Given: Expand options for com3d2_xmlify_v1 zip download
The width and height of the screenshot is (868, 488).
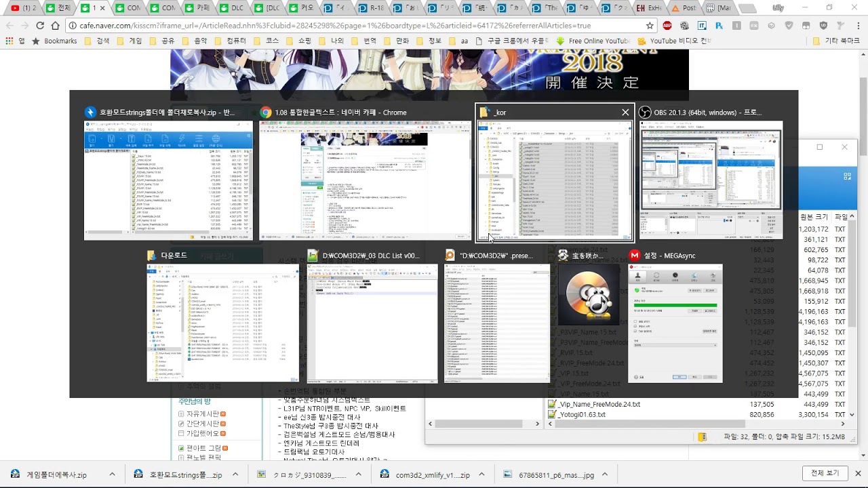Looking at the screenshot, I should click(483, 475).
